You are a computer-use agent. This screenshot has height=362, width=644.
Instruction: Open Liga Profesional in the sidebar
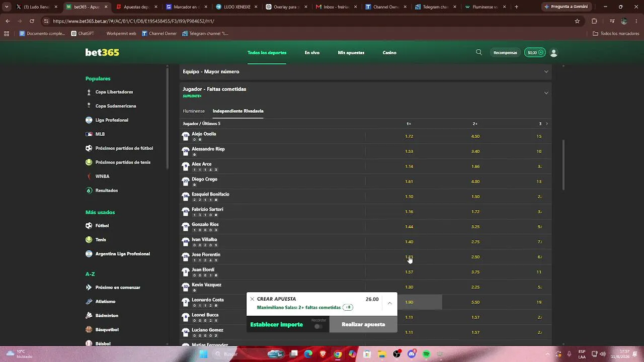coord(112,120)
